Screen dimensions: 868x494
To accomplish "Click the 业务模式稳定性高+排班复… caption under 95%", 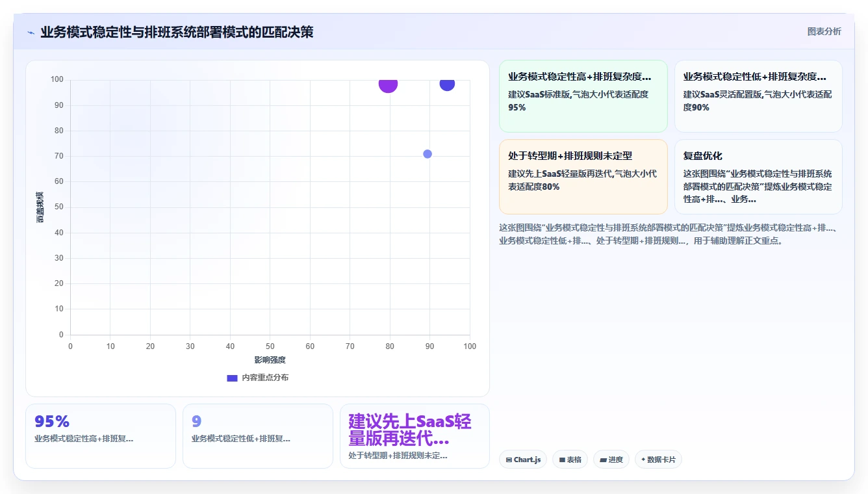I will [84, 439].
